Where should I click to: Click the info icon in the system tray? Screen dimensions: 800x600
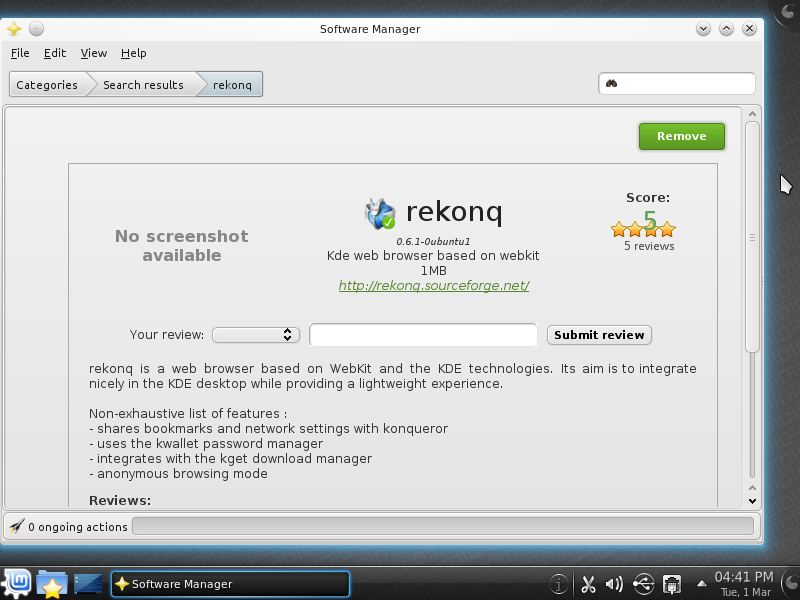point(557,584)
